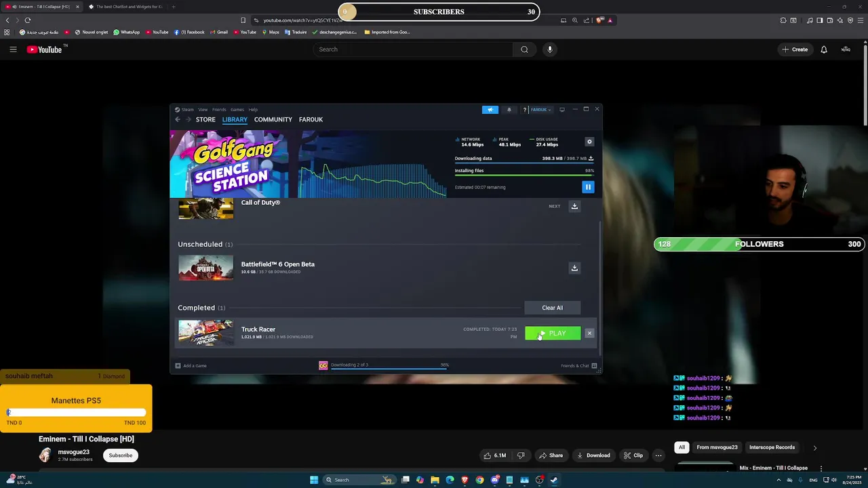Open YouTube notifications bell
Image resolution: width=868 pixels, height=488 pixels.
click(x=824, y=49)
